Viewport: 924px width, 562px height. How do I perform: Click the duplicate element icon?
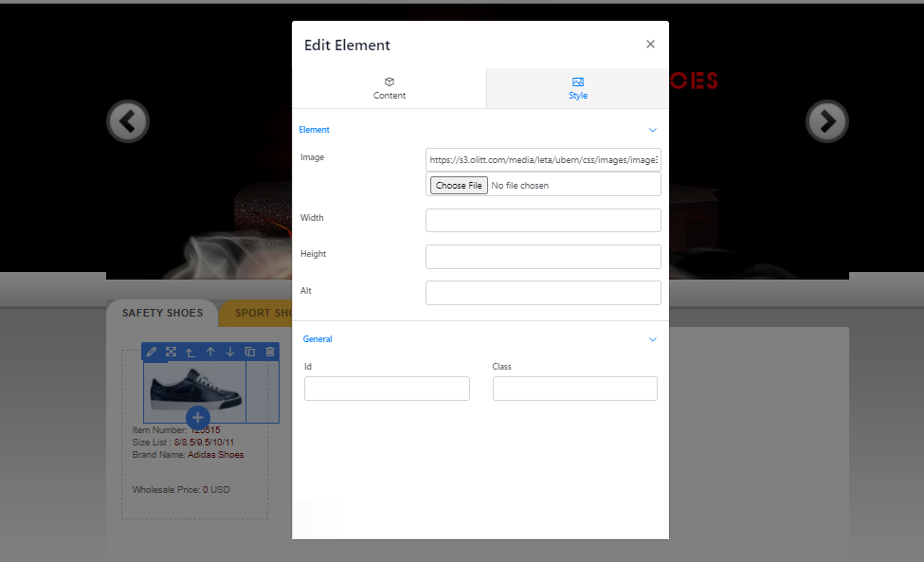pos(250,352)
